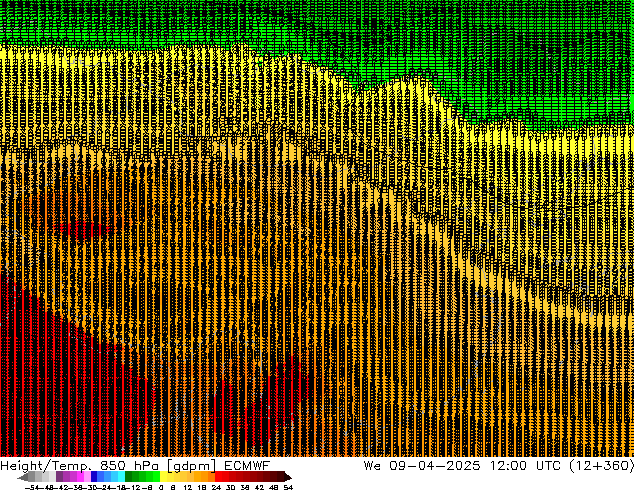This screenshot has height=490, width=634.
Task: Click the 0 value on the legend scale
Action: pyautogui.click(x=161, y=486)
